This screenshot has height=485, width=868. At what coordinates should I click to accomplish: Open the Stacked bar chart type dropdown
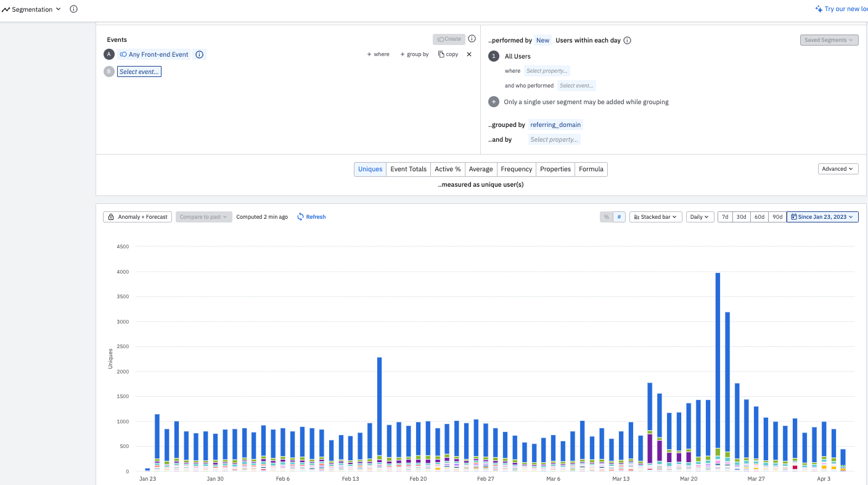(x=656, y=217)
